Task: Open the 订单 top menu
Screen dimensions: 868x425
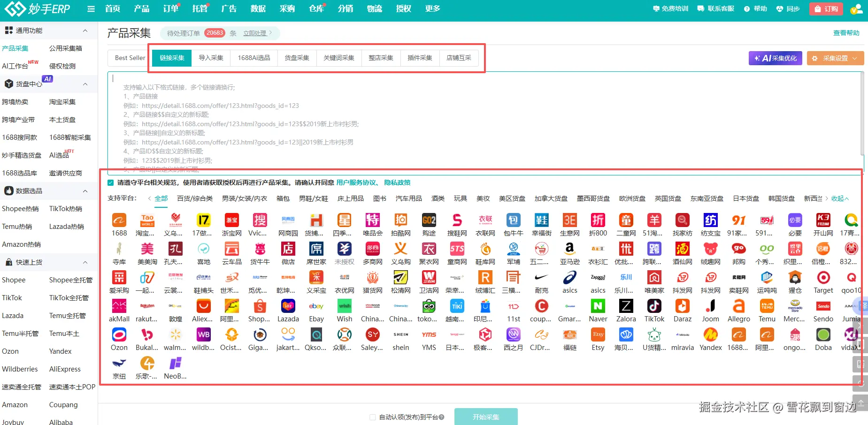Action: (x=170, y=9)
